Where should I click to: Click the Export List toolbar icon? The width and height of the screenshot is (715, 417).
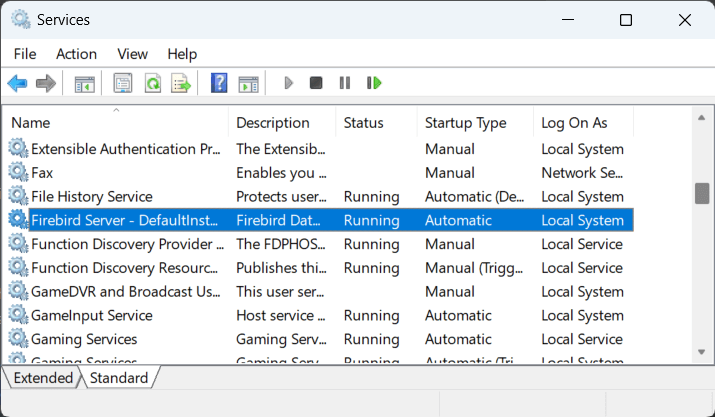pyautogui.click(x=181, y=83)
